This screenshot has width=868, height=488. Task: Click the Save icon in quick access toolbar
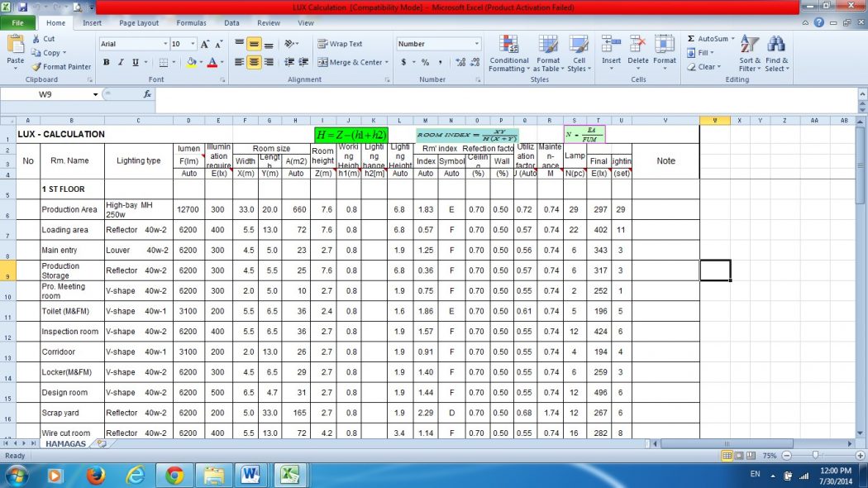(x=22, y=7)
